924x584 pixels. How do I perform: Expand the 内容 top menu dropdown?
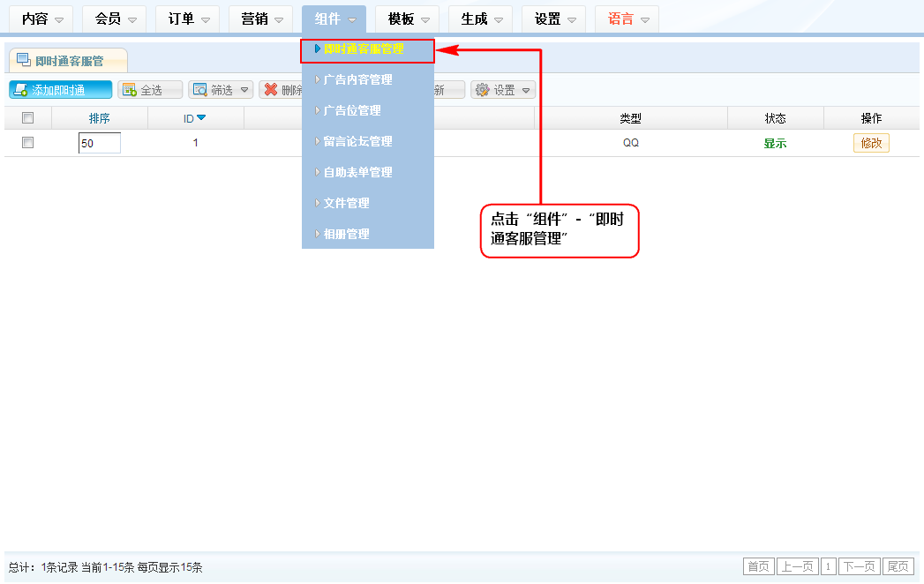(x=59, y=19)
